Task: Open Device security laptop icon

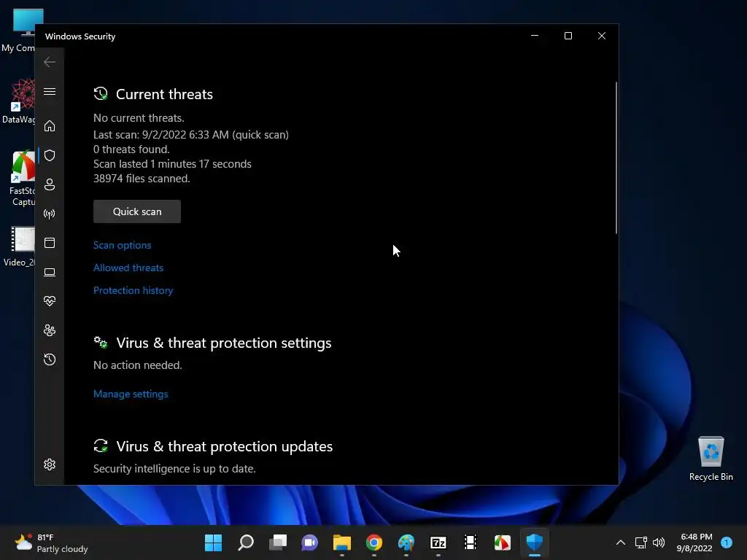Action: click(x=50, y=272)
